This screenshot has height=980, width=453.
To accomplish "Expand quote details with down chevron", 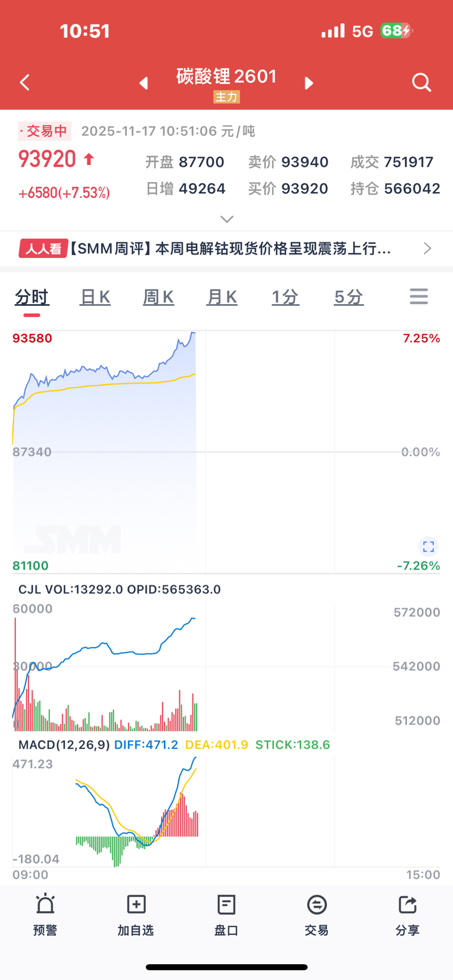I will point(226,219).
